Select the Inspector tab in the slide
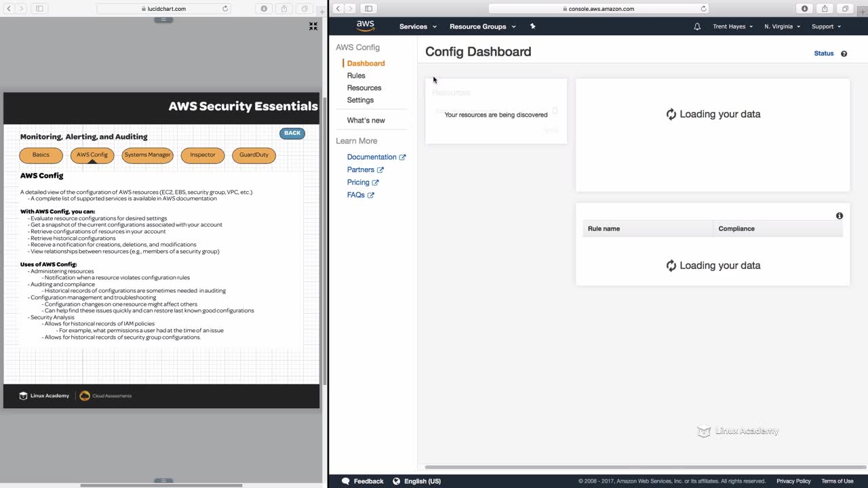Screen dimensions: 868x488 tap(203, 155)
